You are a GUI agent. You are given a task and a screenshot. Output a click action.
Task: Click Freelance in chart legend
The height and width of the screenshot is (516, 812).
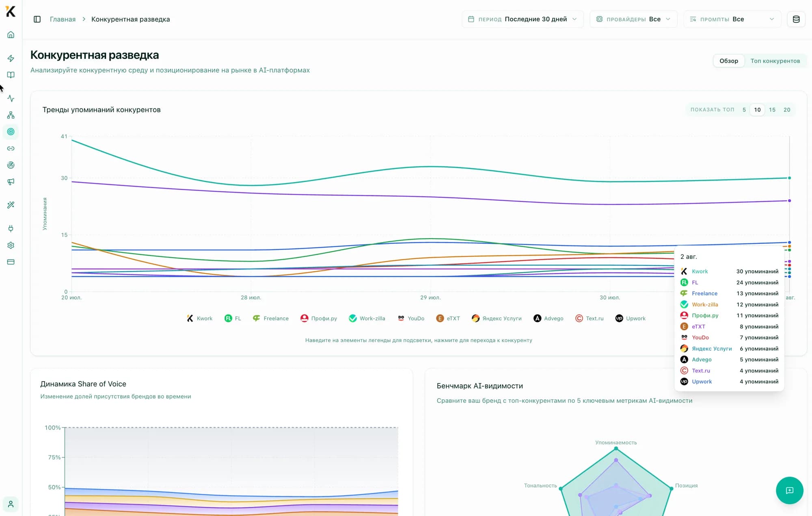271,319
